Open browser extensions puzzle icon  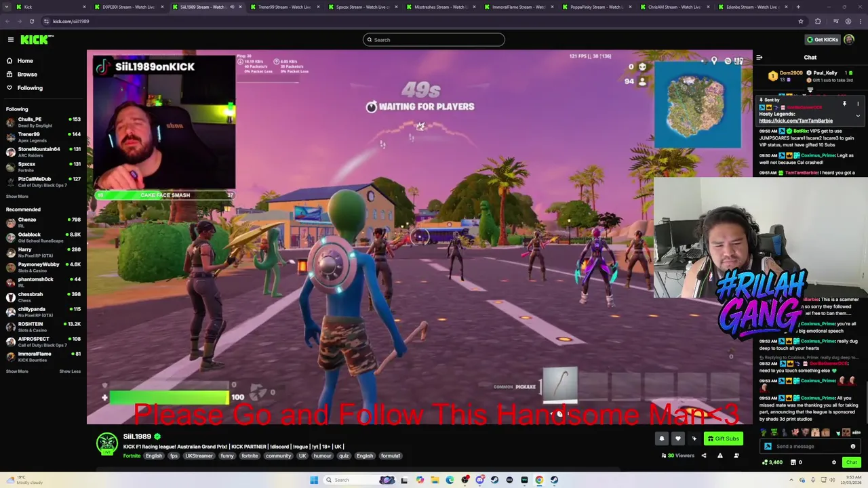818,21
